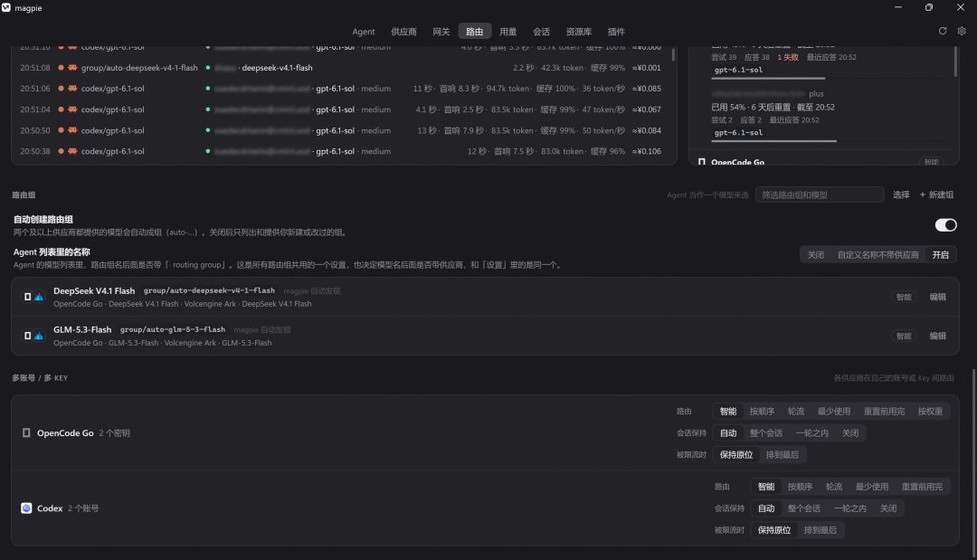Open the 插件 tab
Screen dimensions: 977x560
[616, 32]
